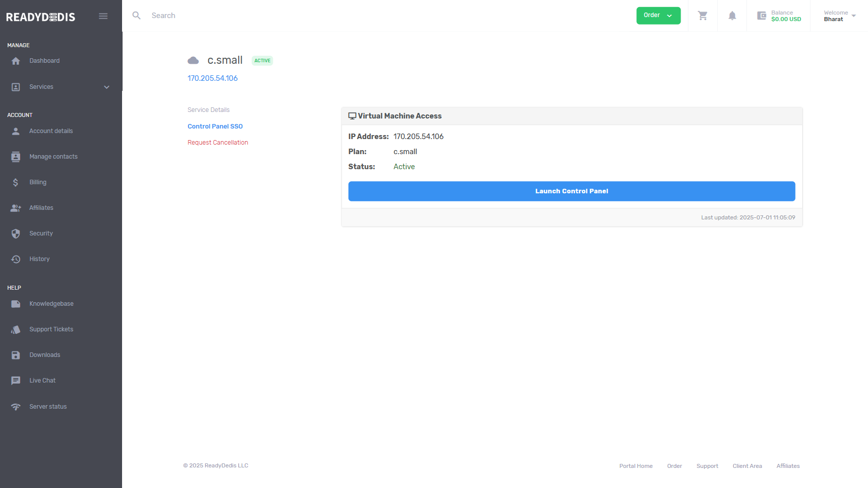
Task: Click the Server status signal icon
Action: (16, 407)
